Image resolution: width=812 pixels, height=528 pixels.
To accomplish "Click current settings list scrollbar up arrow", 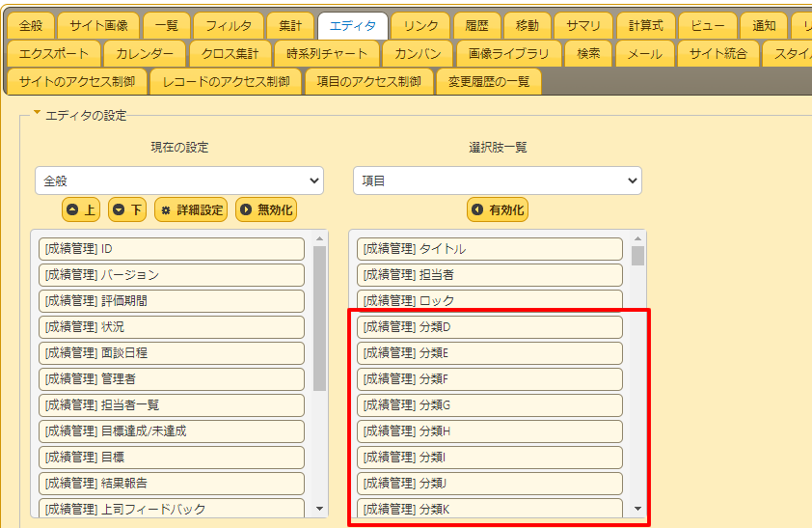I will pos(319,238).
